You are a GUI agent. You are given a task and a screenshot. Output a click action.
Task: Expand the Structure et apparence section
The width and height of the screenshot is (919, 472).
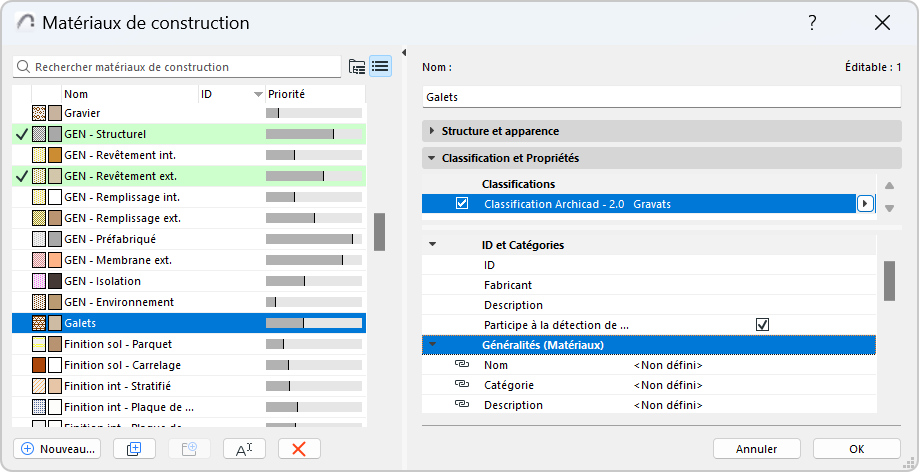tap(432, 131)
